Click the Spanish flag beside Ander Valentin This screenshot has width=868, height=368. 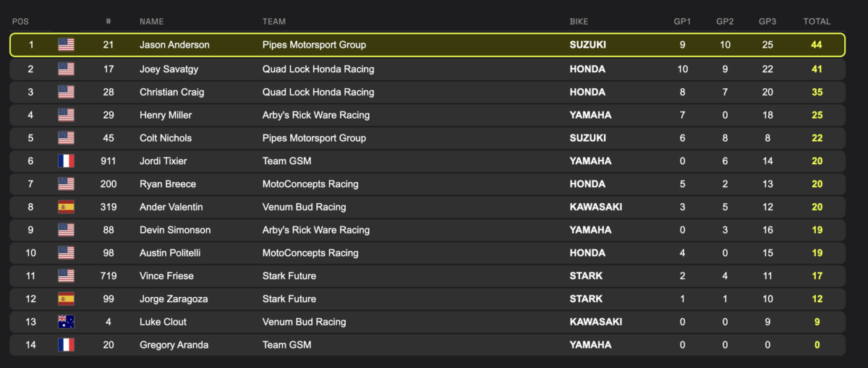66,207
